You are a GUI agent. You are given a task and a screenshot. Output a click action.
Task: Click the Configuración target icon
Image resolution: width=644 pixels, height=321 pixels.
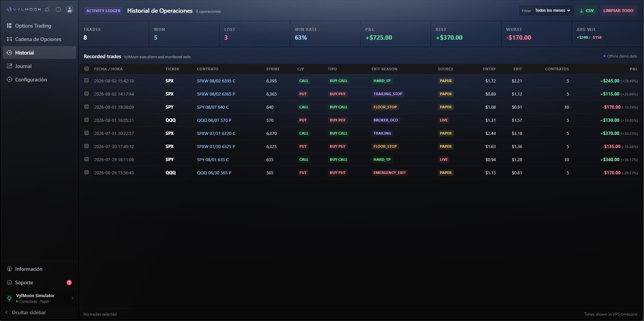point(9,79)
